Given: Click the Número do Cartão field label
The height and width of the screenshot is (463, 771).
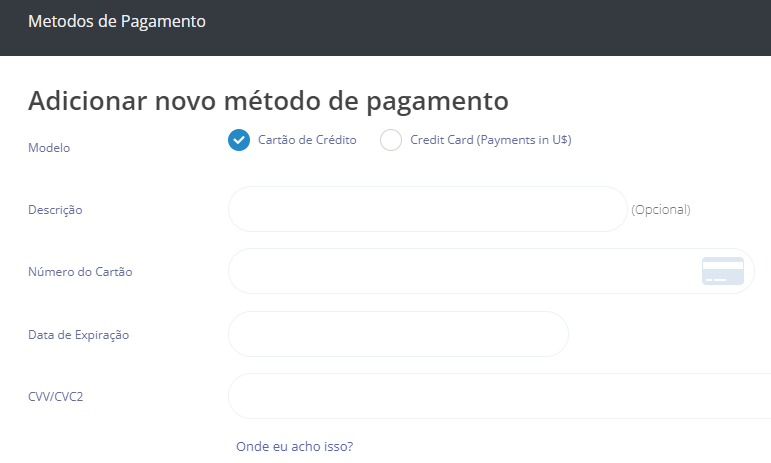Looking at the screenshot, I should point(80,272).
